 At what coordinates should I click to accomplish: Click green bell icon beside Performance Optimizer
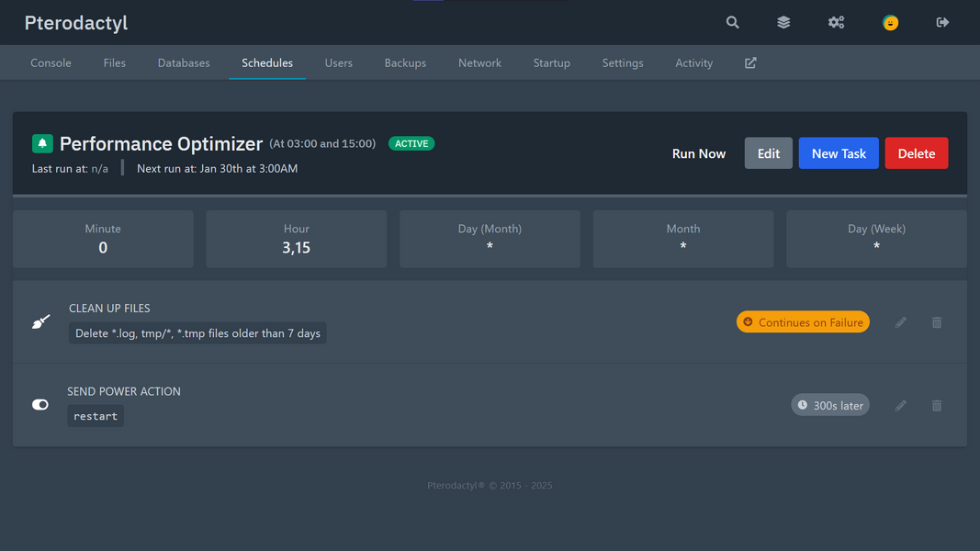coord(42,143)
